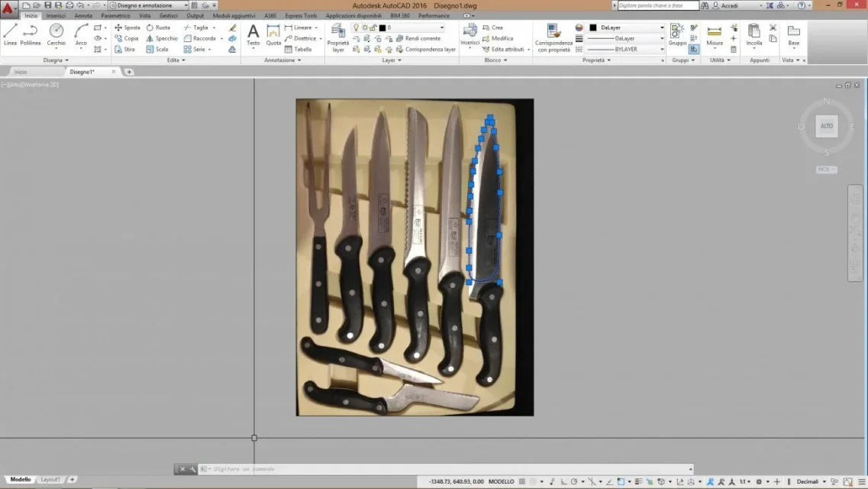The image size is (868, 489).
Task: Click the Gruppo group tool
Action: click(677, 34)
